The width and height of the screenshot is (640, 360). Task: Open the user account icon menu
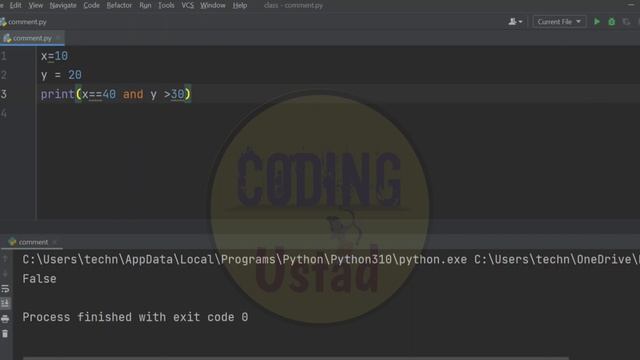click(x=515, y=22)
